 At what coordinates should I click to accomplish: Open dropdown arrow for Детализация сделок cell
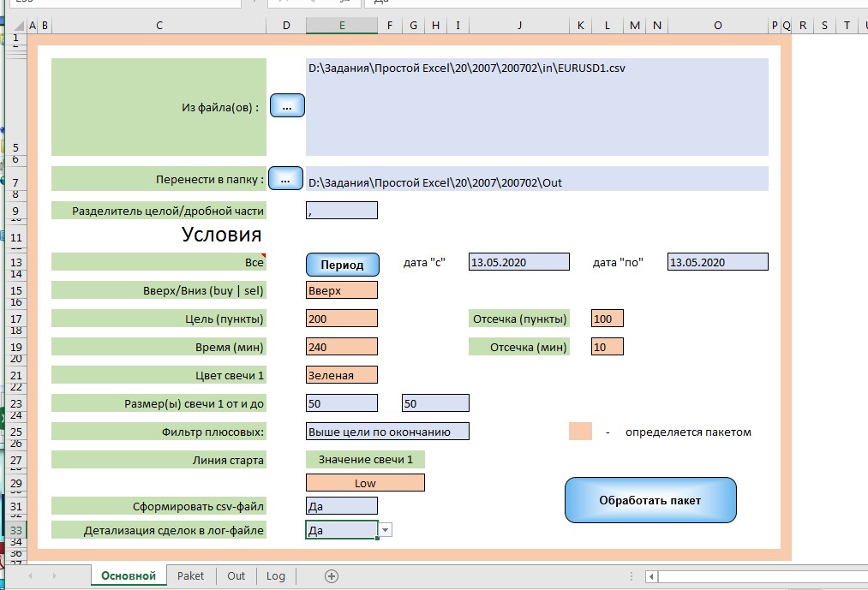(x=386, y=530)
